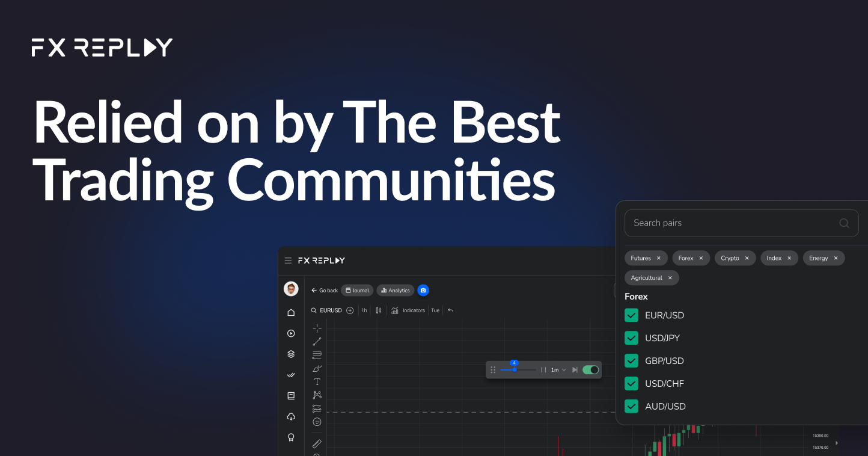Open the 1m speed dropdown in replay bar
This screenshot has height=456, width=868.
click(x=557, y=369)
